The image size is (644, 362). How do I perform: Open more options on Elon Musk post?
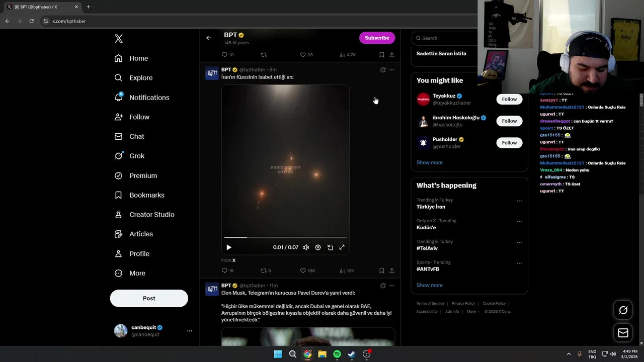click(x=392, y=286)
